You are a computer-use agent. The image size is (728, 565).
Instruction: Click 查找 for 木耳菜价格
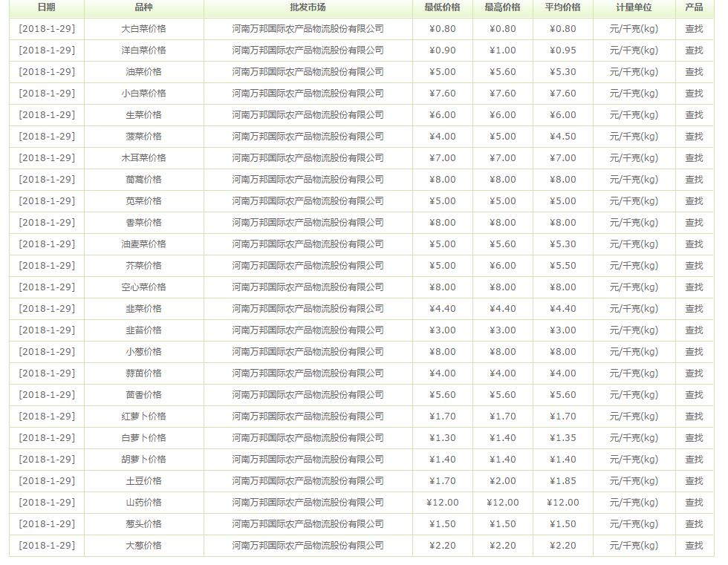point(693,158)
